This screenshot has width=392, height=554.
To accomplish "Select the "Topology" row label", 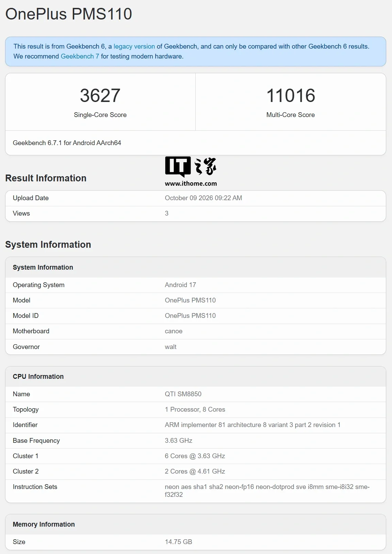I will [x=26, y=410].
